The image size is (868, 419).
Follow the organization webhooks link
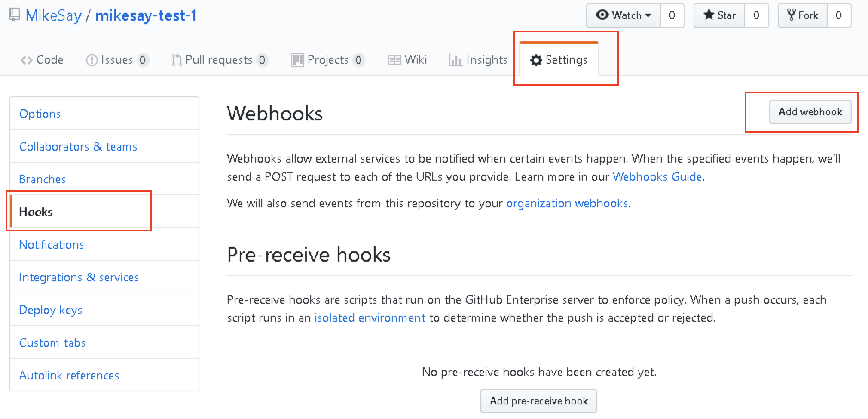click(x=567, y=203)
